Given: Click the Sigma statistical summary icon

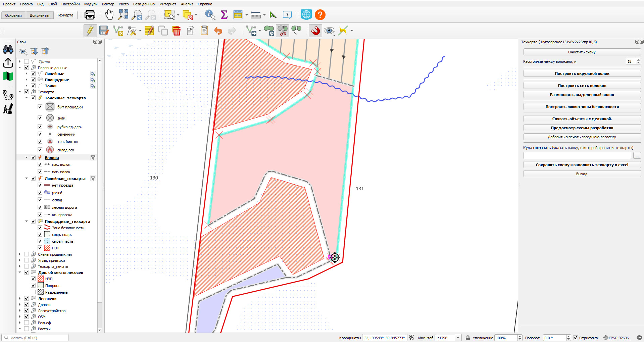Looking at the screenshot, I should coord(224,15).
